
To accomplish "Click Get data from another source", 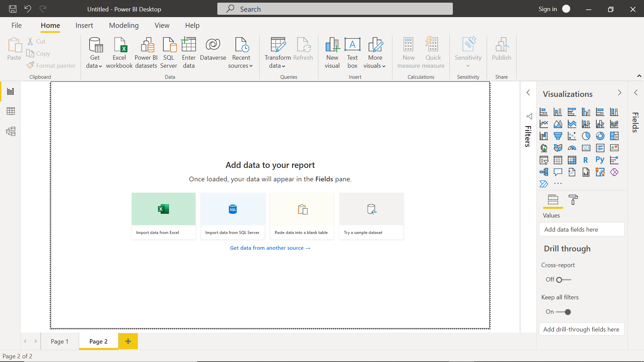I will tap(270, 248).
